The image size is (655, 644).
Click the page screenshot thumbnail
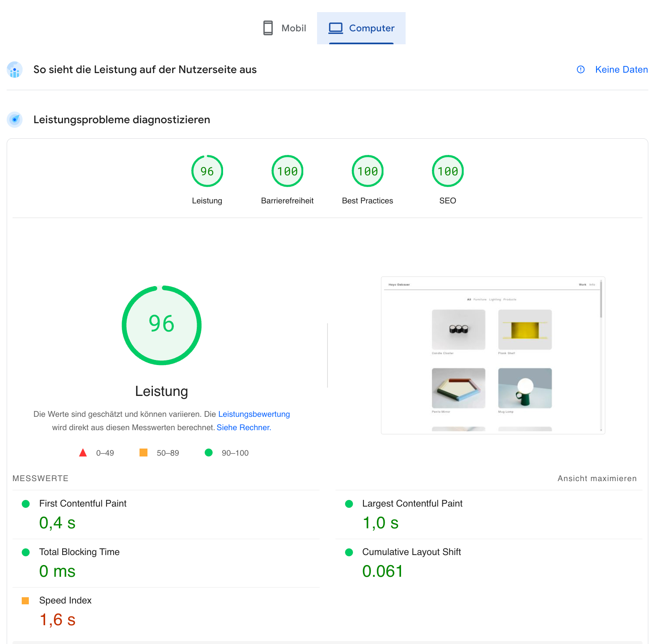493,355
